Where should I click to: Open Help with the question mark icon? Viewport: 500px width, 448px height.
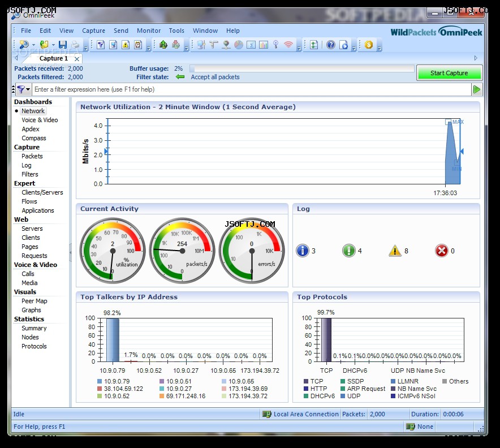331,45
